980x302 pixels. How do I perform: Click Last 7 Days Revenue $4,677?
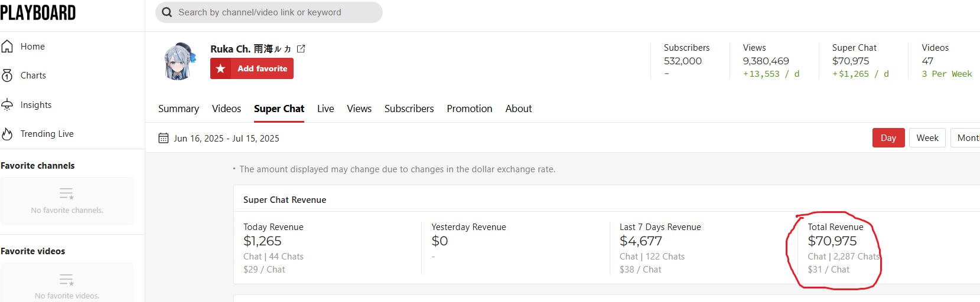pos(641,241)
